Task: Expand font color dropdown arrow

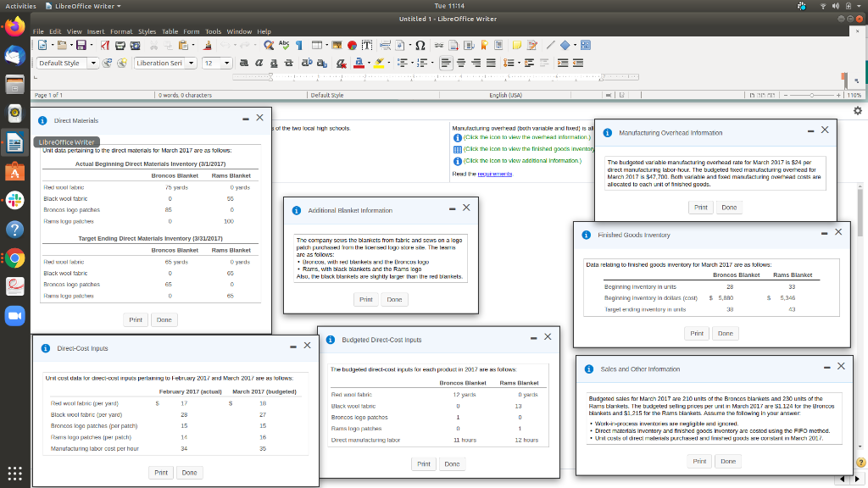Action: click(x=369, y=63)
